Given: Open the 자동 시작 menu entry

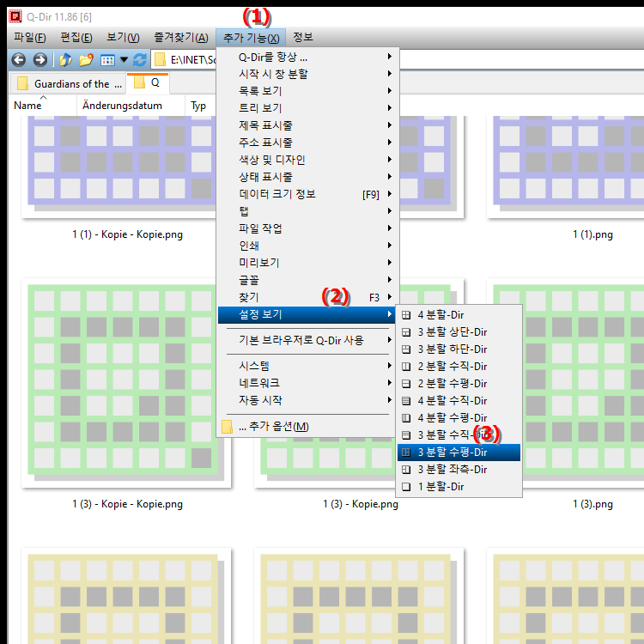Looking at the screenshot, I should pyautogui.click(x=307, y=400).
